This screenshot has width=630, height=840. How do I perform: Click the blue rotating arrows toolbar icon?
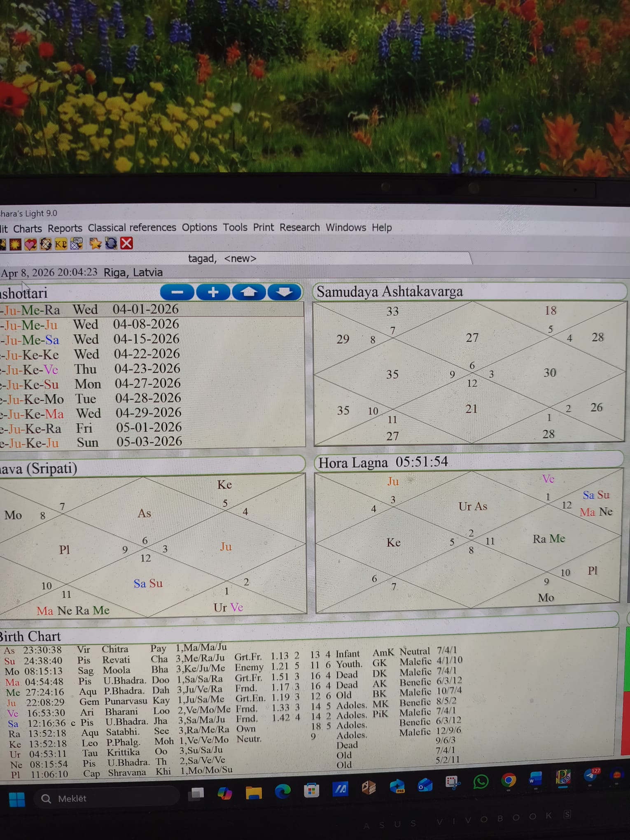pyautogui.click(x=111, y=244)
